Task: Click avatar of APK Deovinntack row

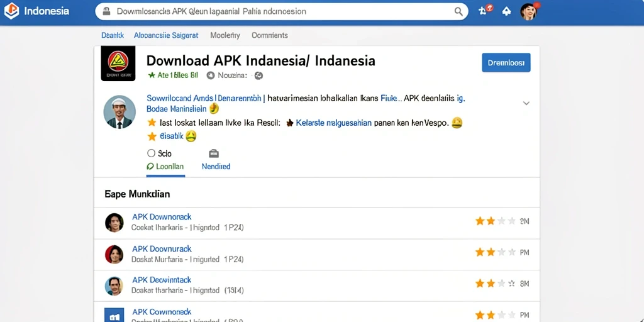Action: coord(114,286)
